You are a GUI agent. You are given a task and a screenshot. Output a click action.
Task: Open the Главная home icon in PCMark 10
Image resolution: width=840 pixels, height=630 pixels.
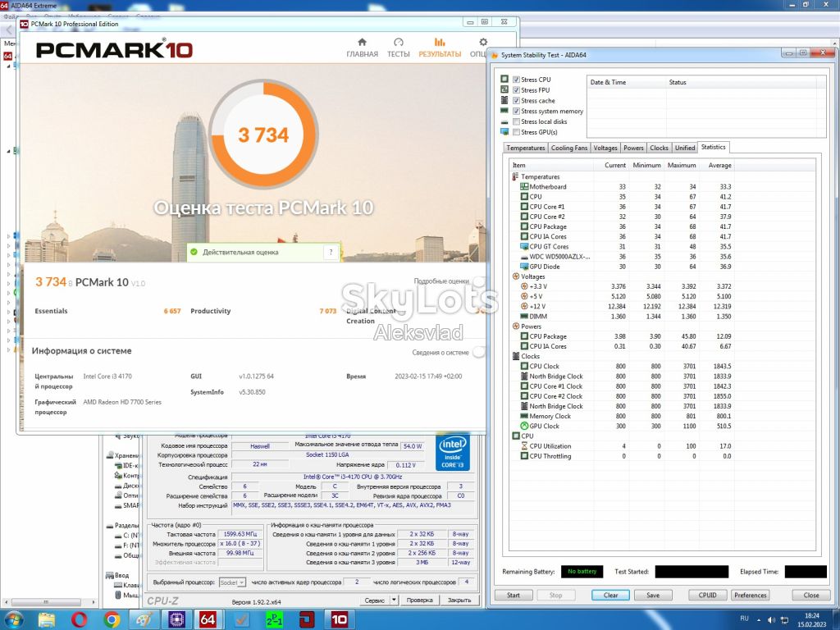pos(362,43)
